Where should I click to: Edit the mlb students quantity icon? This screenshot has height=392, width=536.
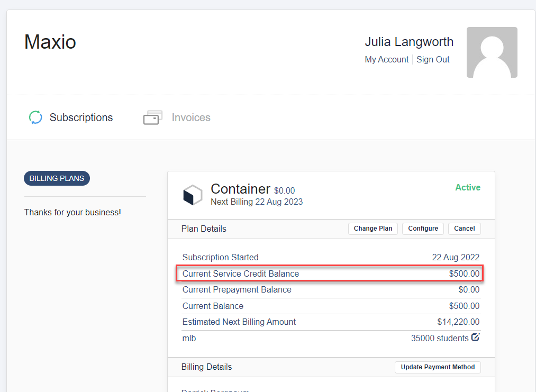[475, 338]
